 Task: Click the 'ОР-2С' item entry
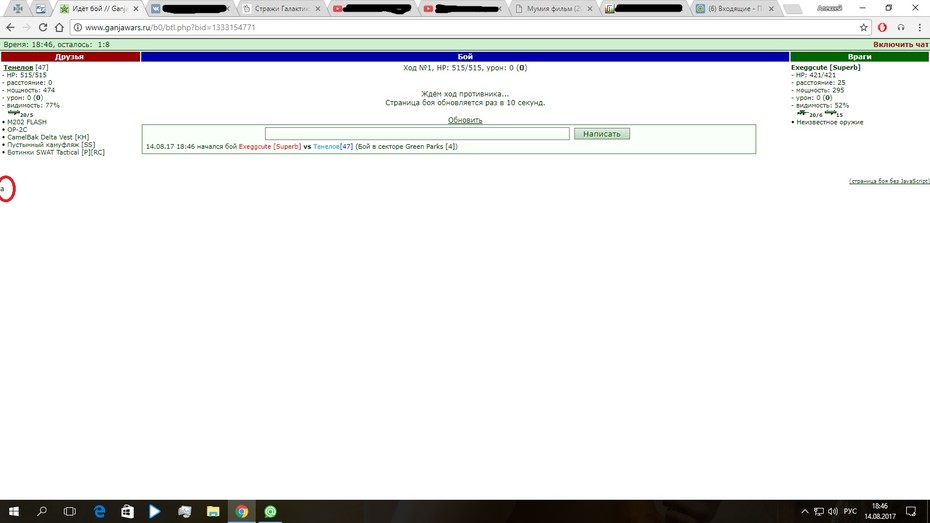[17, 130]
